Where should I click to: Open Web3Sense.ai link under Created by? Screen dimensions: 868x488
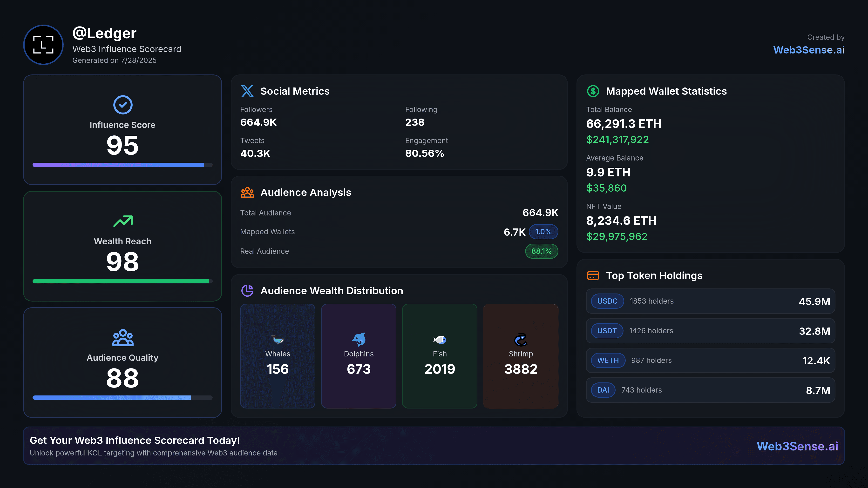[x=809, y=50]
